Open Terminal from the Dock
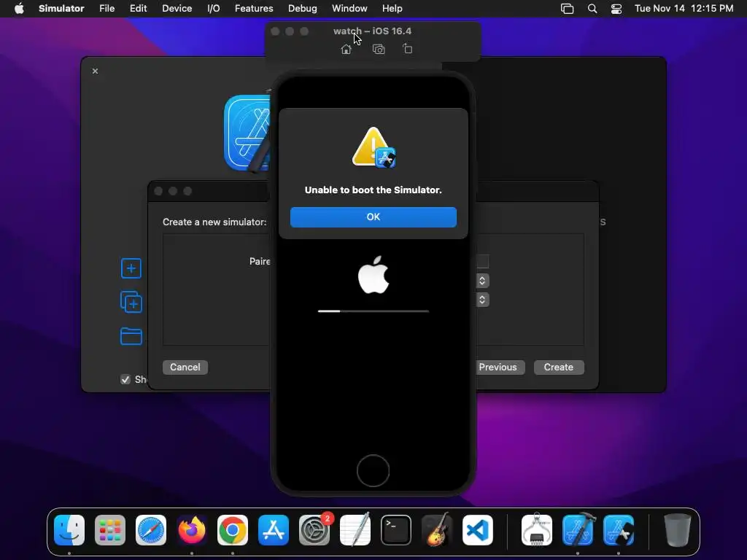Viewport: 747px width, 560px height. pyautogui.click(x=396, y=530)
